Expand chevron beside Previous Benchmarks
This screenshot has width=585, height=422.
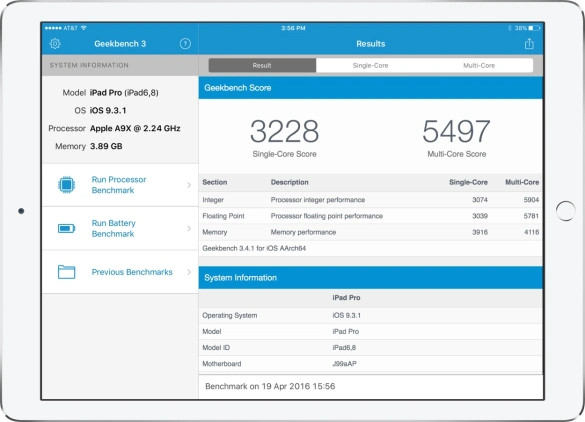coord(189,272)
